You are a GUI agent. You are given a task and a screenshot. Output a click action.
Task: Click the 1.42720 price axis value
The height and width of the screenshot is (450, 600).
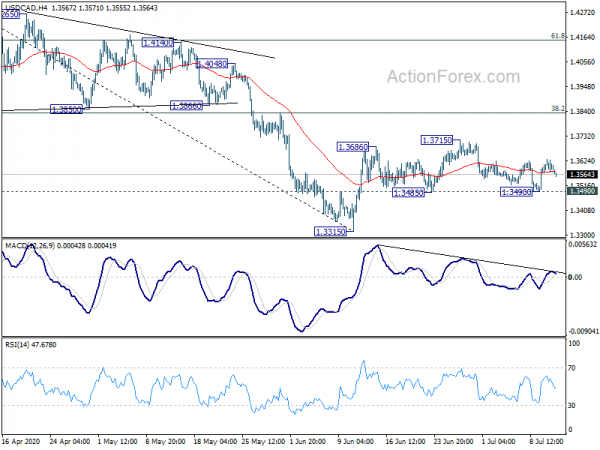point(582,13)
